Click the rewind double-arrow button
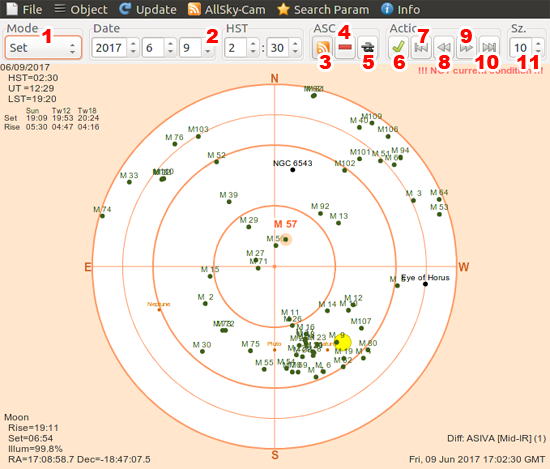The width and height of the screenshot is (550, 469). (x=444, y=47)
